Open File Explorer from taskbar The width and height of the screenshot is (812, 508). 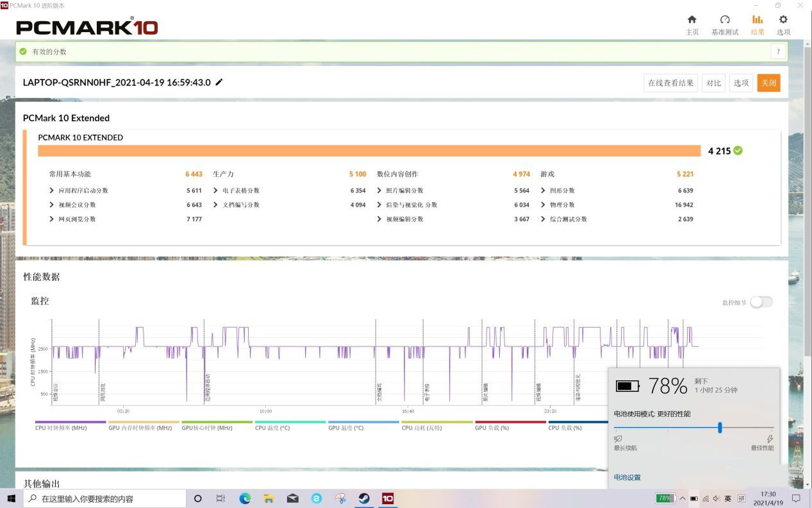(269, 498)
